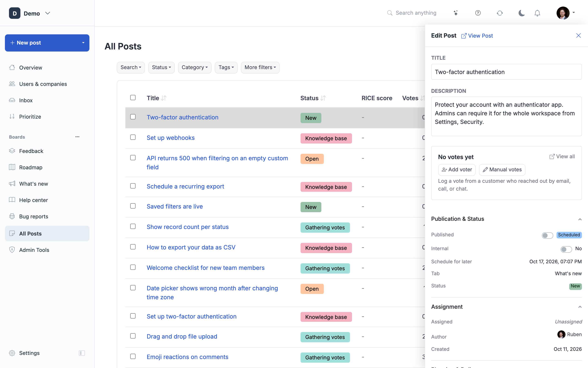
Task: Click the Roadmap map icon in the sidebar
Action: [x=12, y=167]
